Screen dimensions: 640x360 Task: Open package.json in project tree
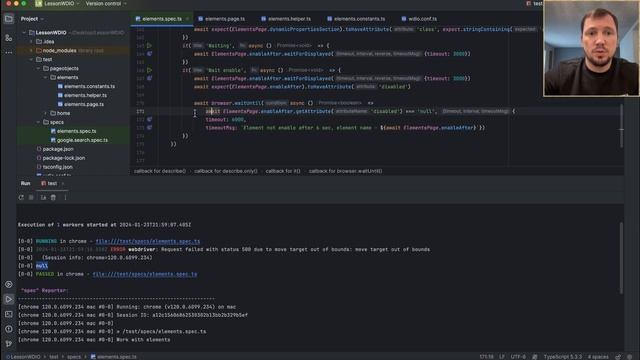(55, 149)
